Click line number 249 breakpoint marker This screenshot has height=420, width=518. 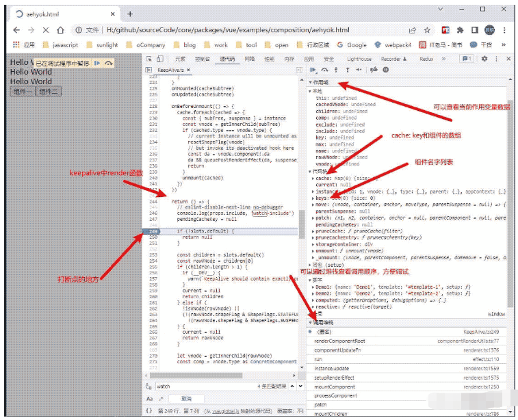coord(151,231)
